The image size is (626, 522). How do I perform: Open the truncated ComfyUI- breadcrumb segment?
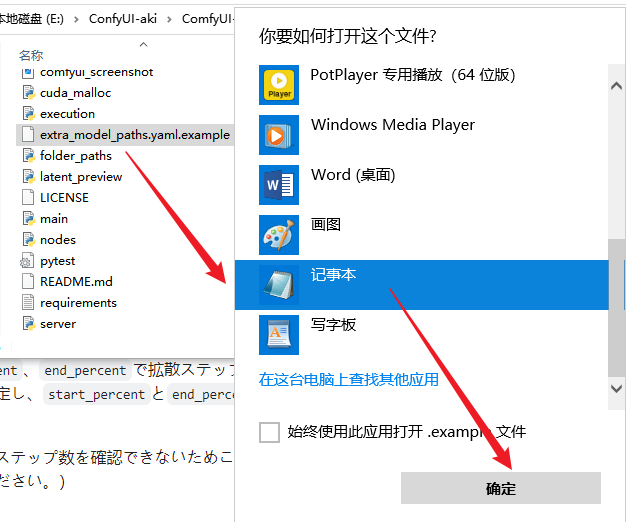pyautogui.click(x=208, y=19)
